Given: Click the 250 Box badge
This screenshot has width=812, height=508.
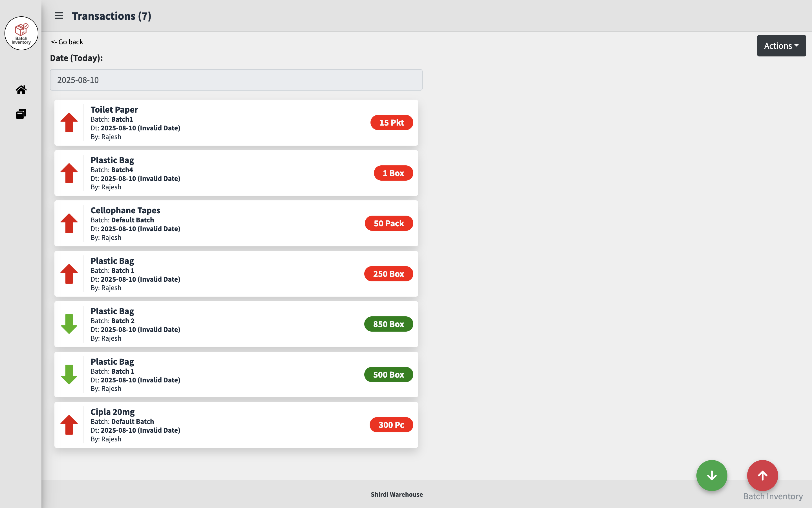Looking at the screenshot, I should (x=389, y=274).
